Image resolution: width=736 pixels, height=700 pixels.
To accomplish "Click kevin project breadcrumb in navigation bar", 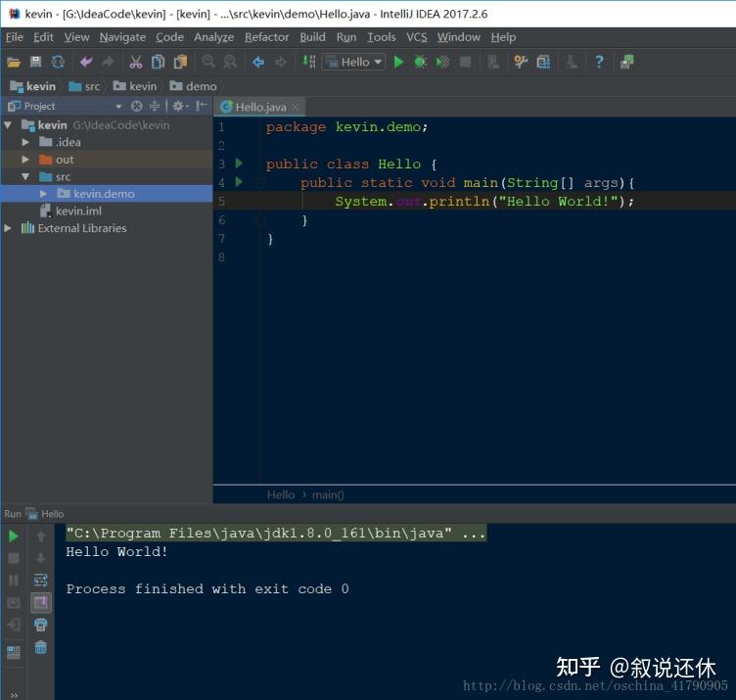I will (33, 86).
